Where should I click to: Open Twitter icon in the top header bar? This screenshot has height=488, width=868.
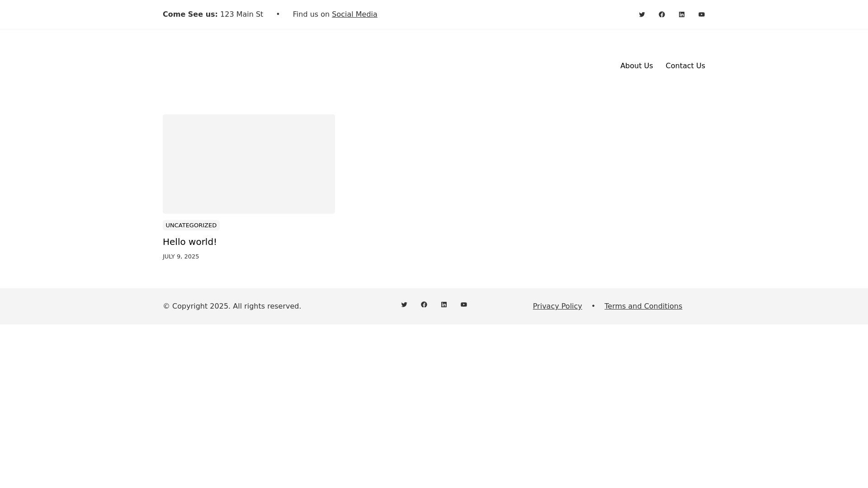pyautogui.click(x=642, y=14)
